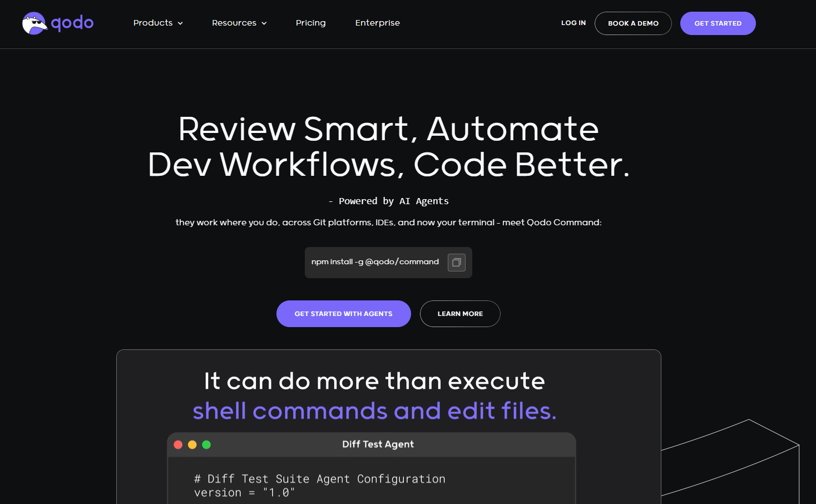Click the yellow window dot of Diff Test Agent

tap(192, 444)
